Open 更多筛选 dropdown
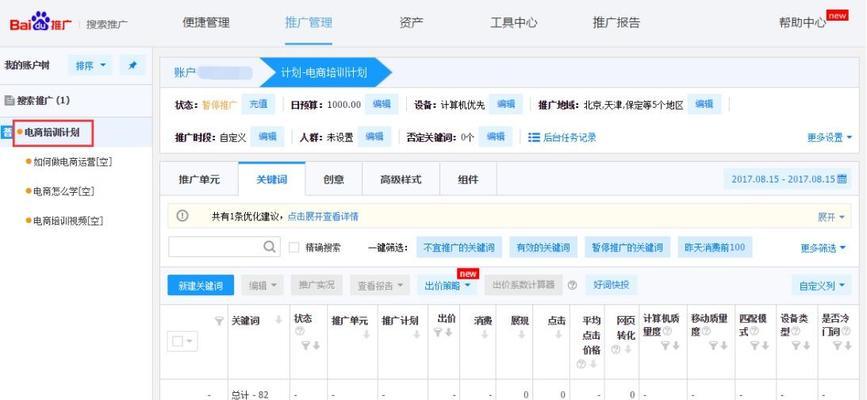Image resolution: width=867 pixels, height=400 pixels. (823, 248)
